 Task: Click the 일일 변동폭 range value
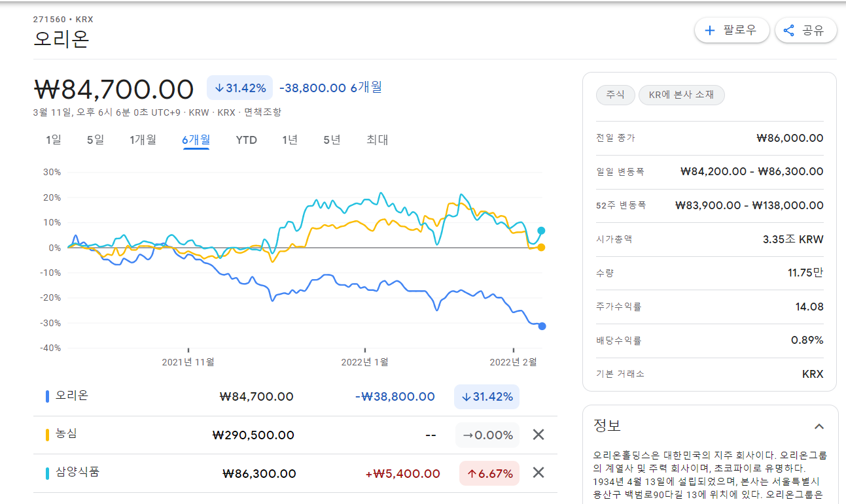click(752, 171)
